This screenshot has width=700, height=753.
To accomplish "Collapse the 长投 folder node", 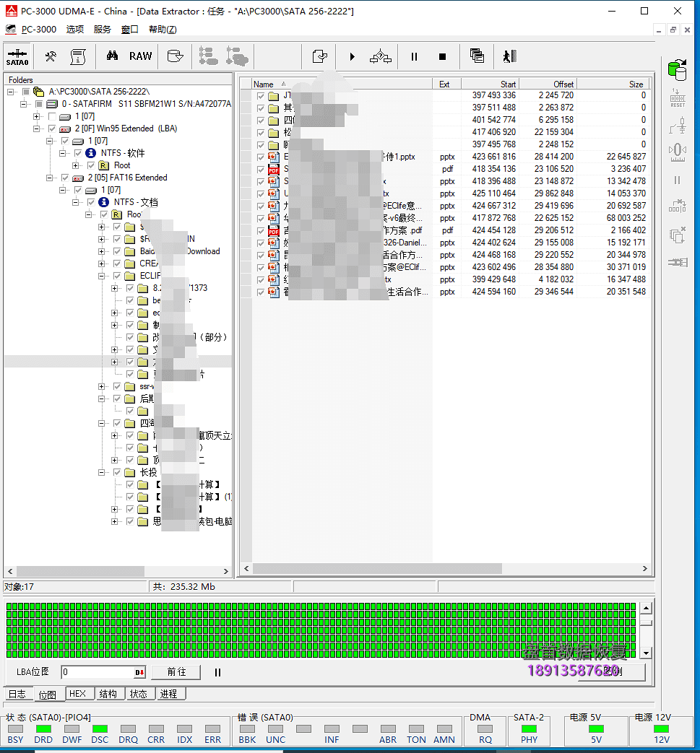I will point(101,473).
